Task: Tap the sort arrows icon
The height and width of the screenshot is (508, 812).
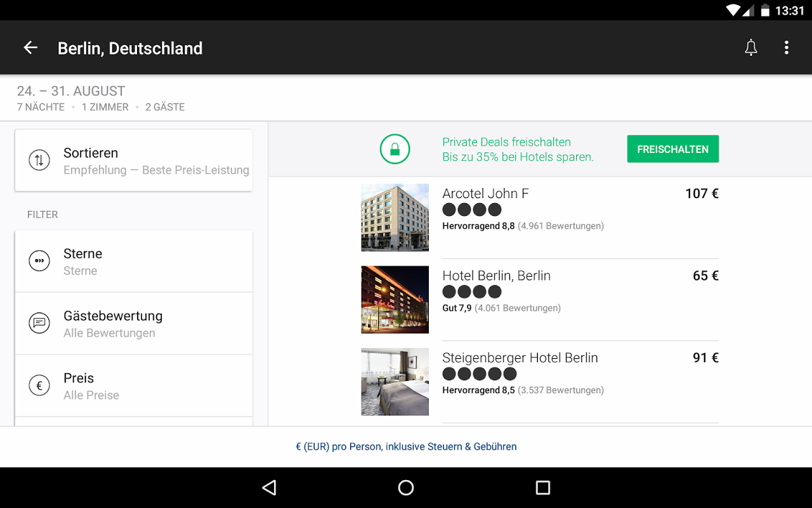Action: click(x=39, y=160)
